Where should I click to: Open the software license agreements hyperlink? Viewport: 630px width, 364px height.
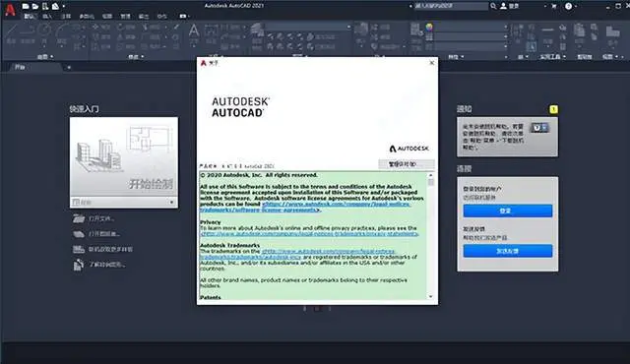304,207
